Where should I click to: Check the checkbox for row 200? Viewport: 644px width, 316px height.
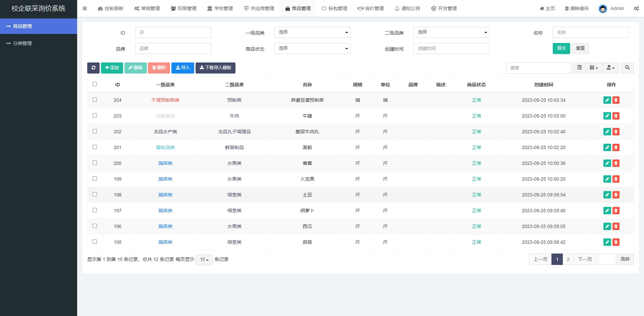point(95,163)
